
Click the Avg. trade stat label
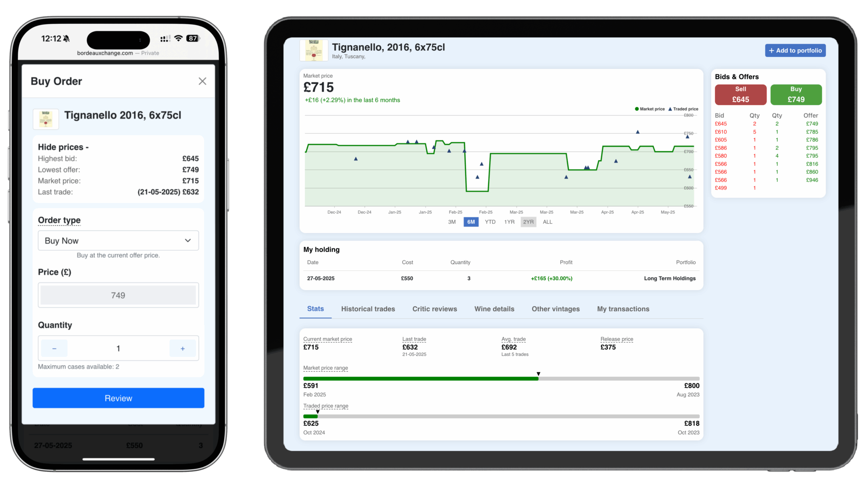pyautogui.click(x=513, y=339)
